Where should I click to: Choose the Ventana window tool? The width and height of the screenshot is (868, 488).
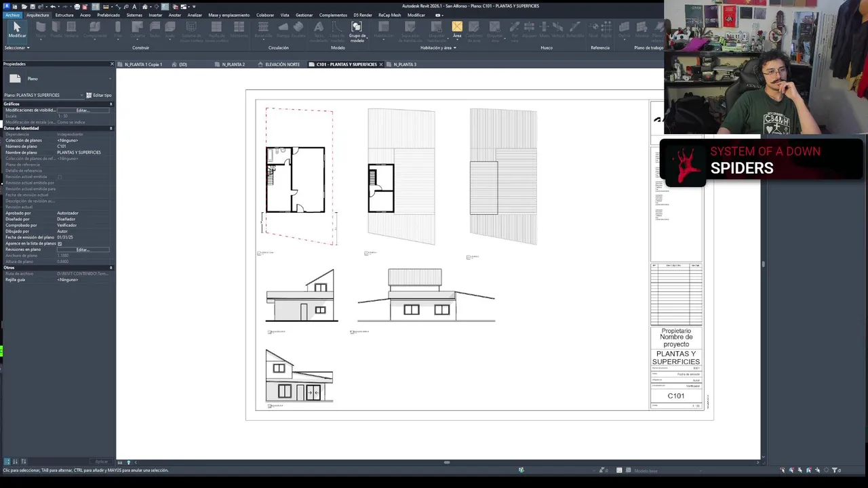click(x=71, y=30)
